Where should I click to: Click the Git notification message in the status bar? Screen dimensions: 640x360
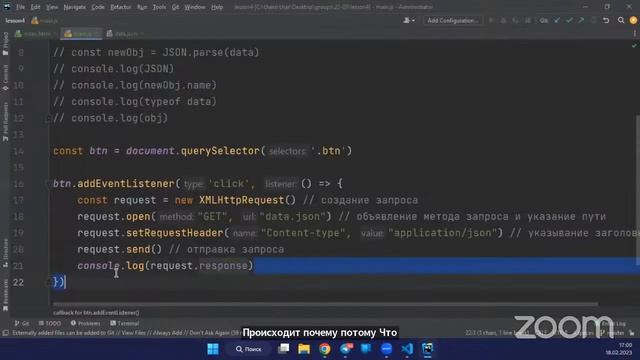(x=127, y=333)
